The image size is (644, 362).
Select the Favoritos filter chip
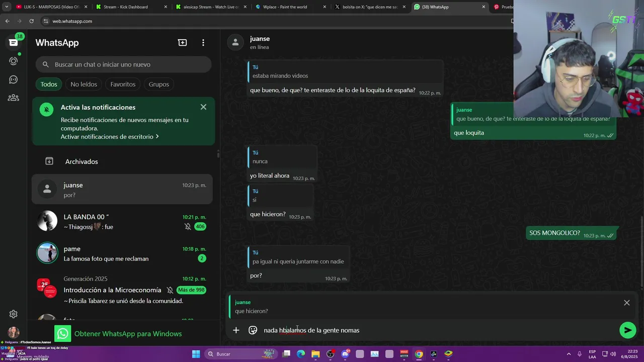(x=123, y=84)
